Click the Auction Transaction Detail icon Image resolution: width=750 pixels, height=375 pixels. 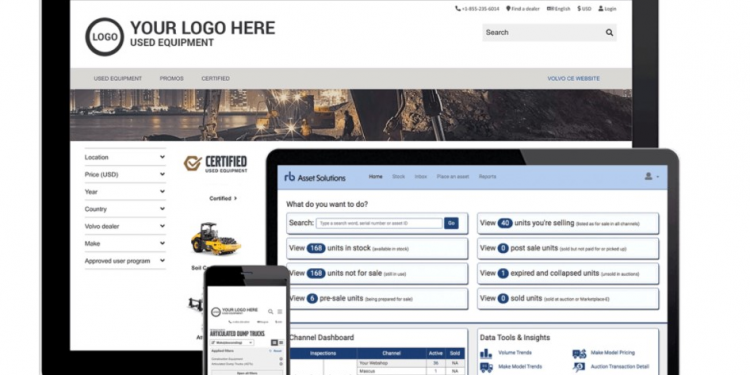tap(579, 367)
